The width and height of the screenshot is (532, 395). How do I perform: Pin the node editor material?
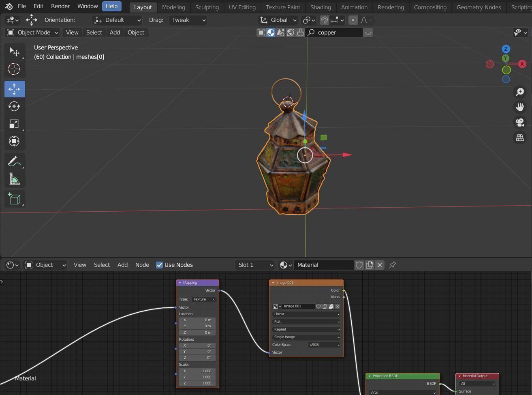392,265
